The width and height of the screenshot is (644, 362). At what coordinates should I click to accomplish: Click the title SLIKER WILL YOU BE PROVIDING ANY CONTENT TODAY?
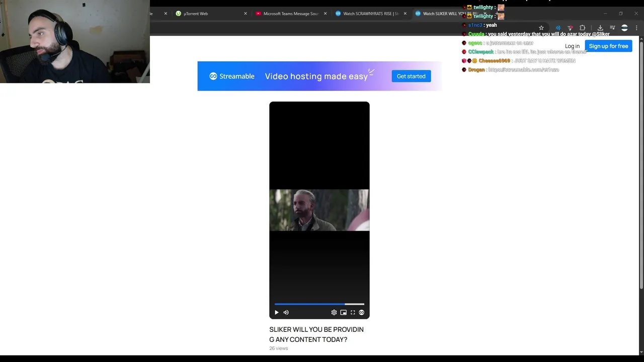[x=316, y=334]
